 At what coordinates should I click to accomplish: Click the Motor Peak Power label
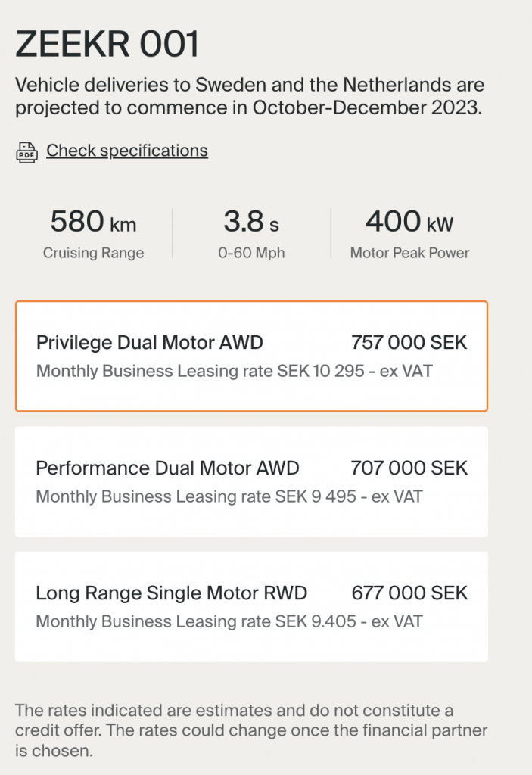[x=409, y=253]
